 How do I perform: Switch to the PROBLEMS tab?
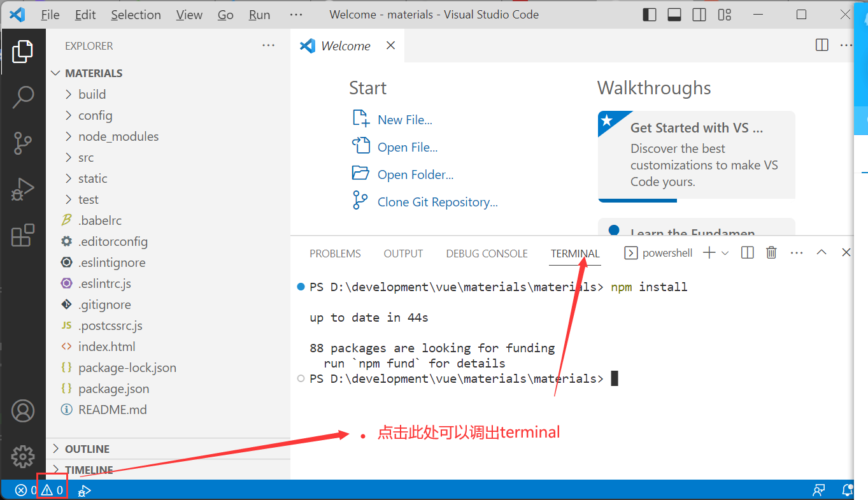click(x=335, y=254)
